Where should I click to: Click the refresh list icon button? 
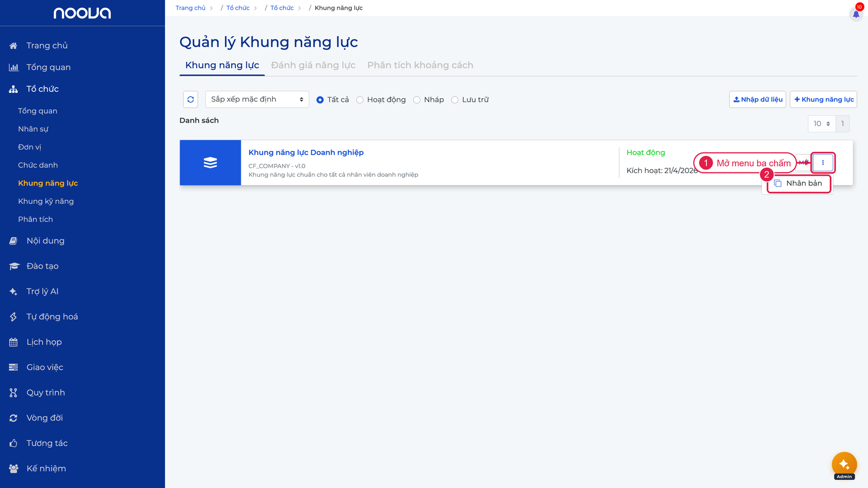coord(190,99)
